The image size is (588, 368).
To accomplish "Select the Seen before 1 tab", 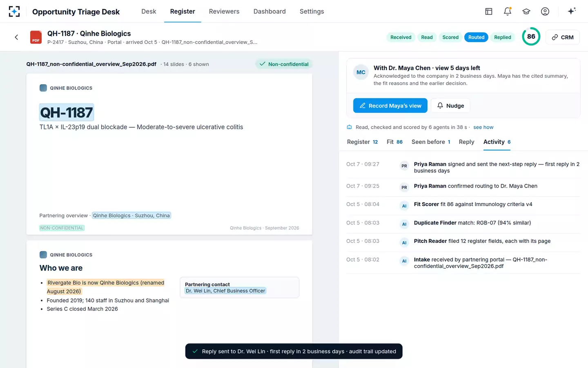I will click(x=431, y=142).
